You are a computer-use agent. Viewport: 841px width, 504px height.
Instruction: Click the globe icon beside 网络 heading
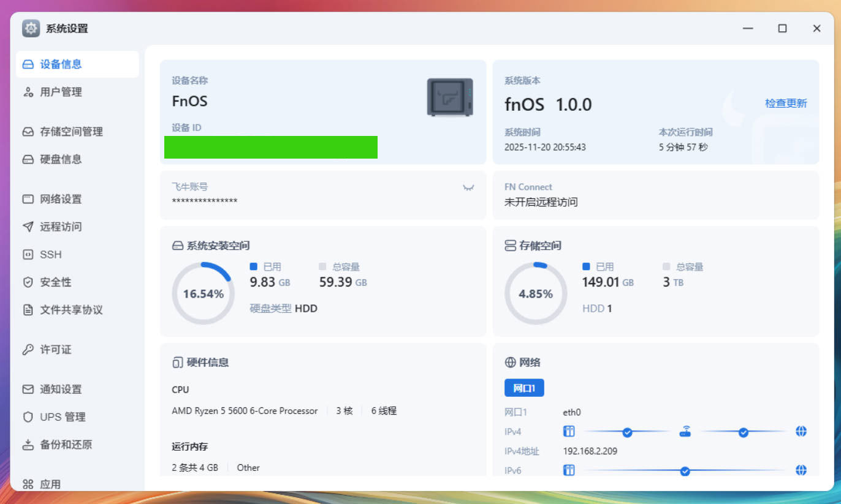coord(510,363)
